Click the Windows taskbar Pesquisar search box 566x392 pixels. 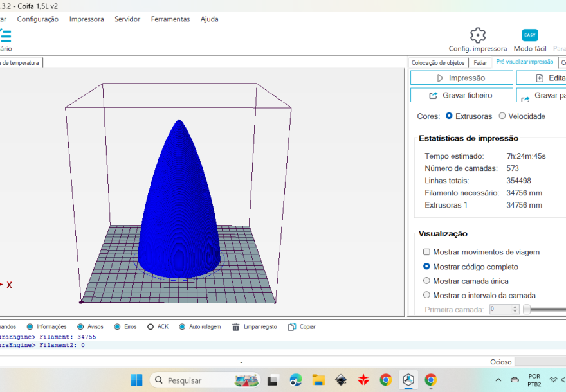205,380
